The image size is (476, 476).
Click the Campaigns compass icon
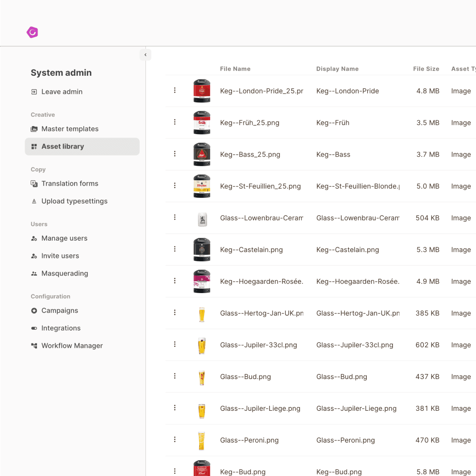pyautogui.click(x=34, y=310)
